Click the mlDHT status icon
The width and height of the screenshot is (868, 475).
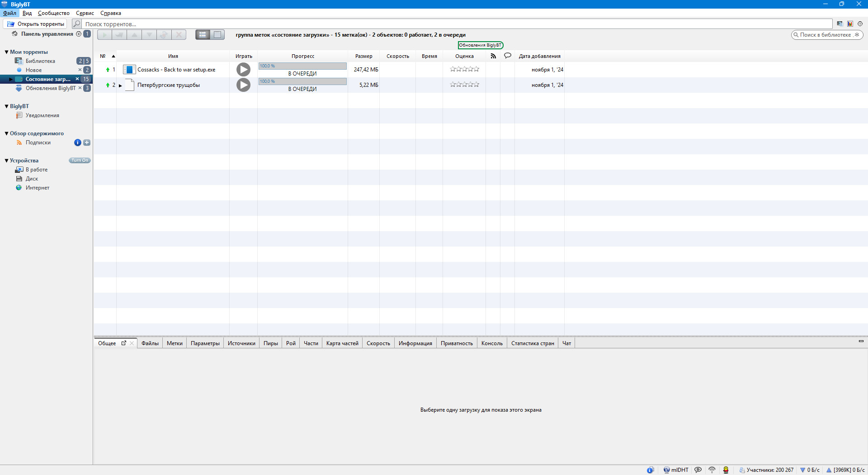click(666, 470)
